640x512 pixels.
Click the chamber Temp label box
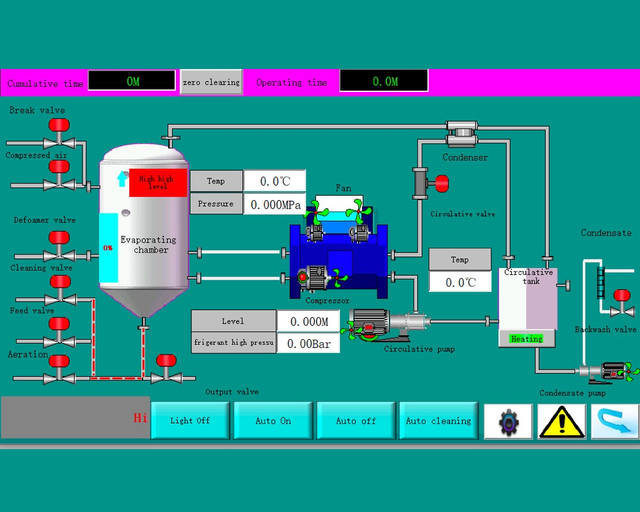pos(216,181)
